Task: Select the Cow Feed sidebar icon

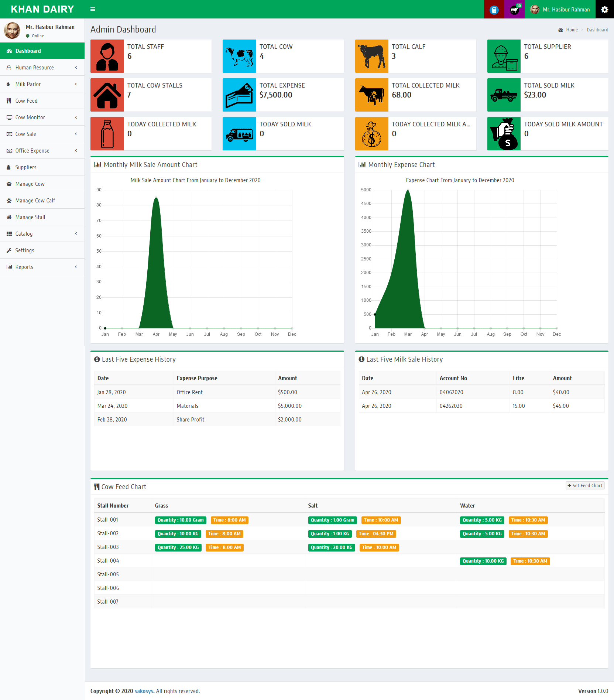Action: tap(9, 100)
